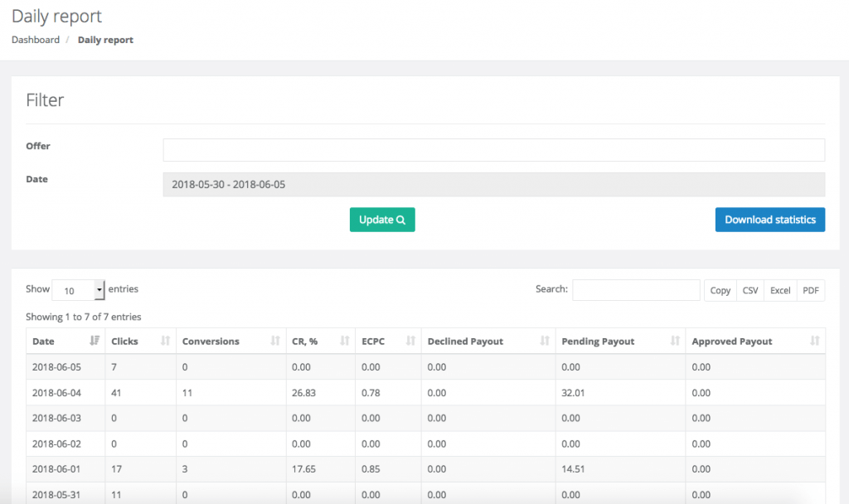Click sort icon in Date column header
The width and height of the screenshot is (849, 504).
click(95, 341)
